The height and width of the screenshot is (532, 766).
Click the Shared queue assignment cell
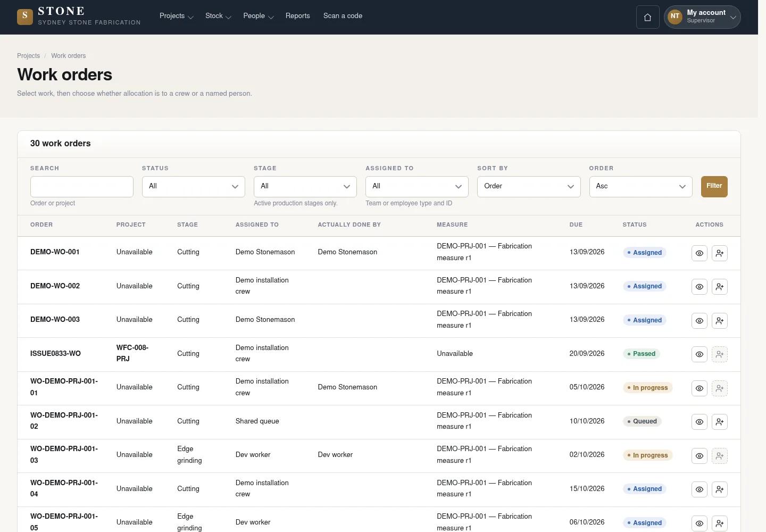pos(257,421)
